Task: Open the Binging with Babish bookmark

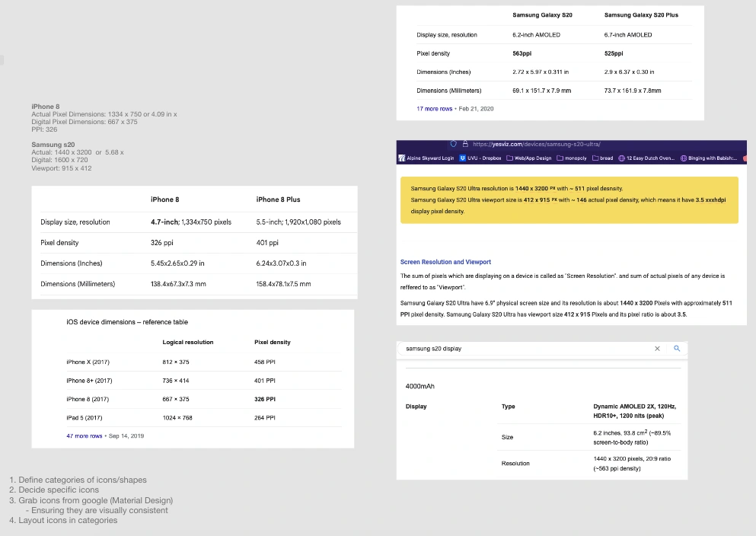Action: [x=709, y=158]
